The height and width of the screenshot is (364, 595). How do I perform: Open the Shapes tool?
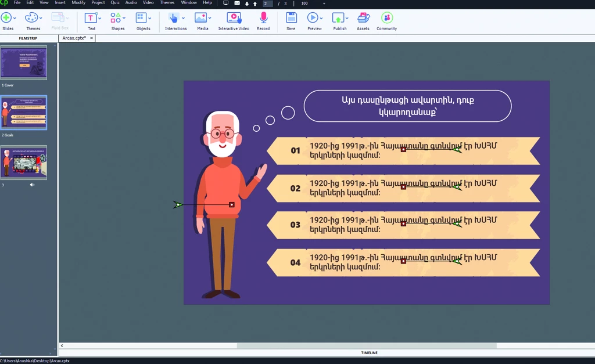coord(116,18)
